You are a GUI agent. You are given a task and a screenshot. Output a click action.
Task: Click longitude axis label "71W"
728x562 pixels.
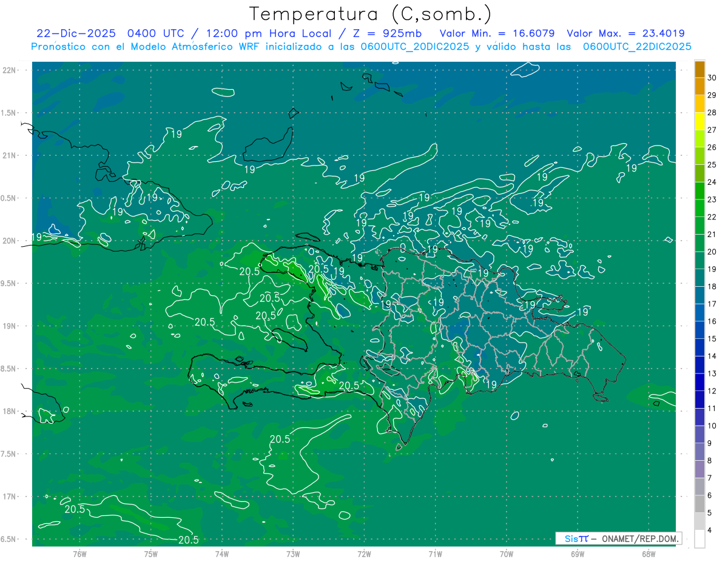(x=435, y=554)
